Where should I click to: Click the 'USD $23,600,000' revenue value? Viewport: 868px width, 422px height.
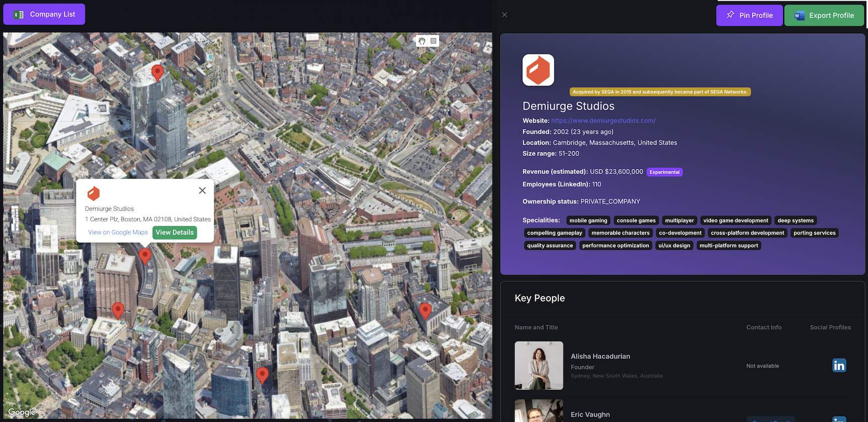pos(616,172)
